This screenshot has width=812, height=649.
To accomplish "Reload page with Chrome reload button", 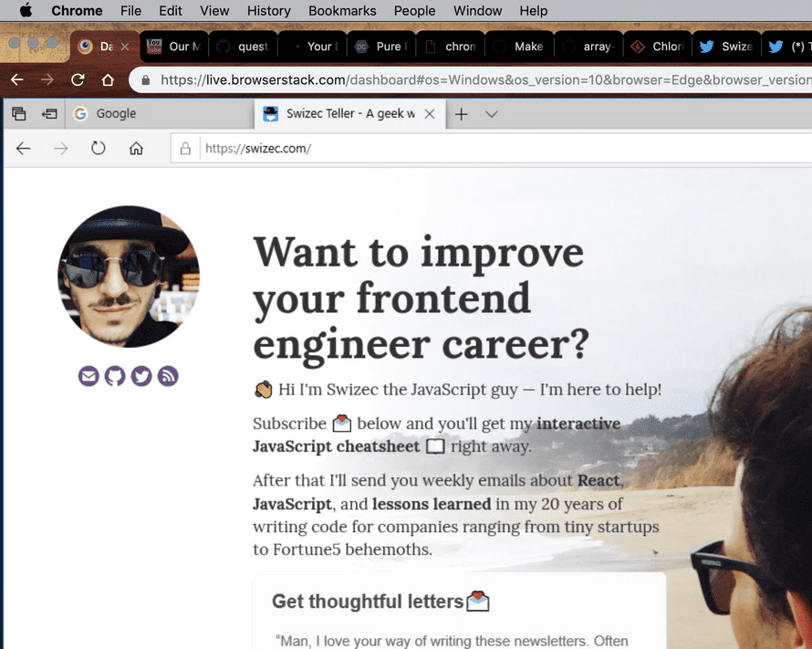I will point(78,80).
